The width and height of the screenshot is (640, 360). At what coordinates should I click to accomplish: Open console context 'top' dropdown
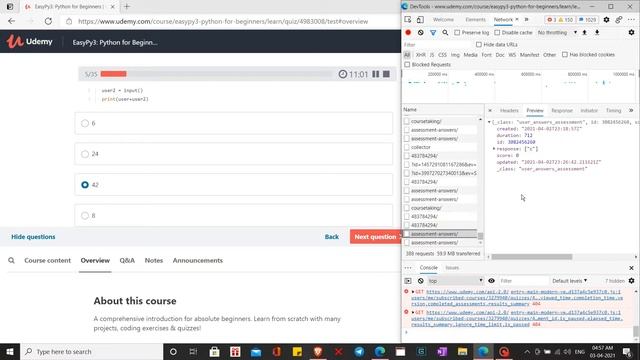(x=455, y=281)
